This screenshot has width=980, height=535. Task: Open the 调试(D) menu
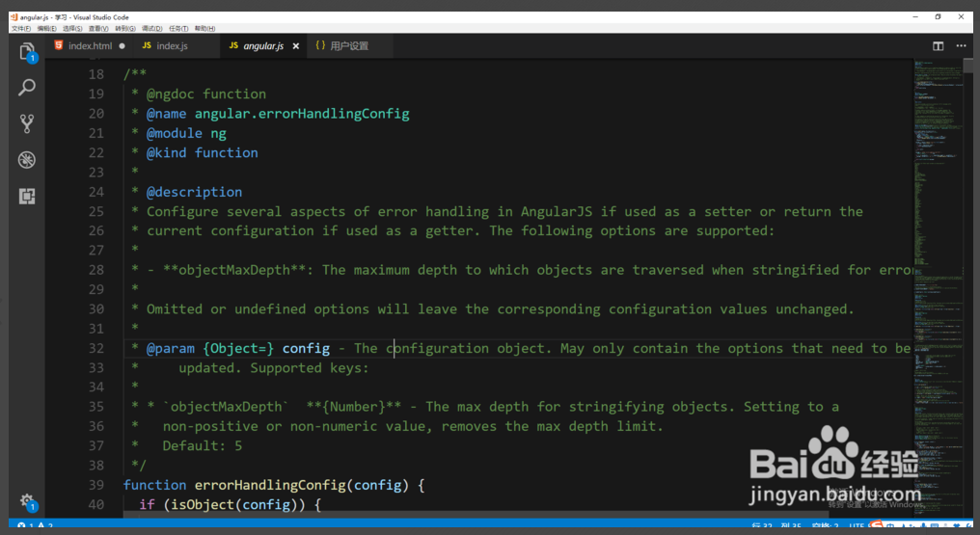pyautogui.click(x=151, y=29)
